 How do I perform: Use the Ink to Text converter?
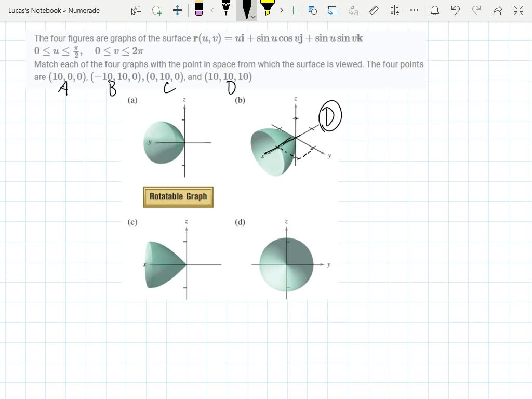pyautogui.click(x=354, y=10)
